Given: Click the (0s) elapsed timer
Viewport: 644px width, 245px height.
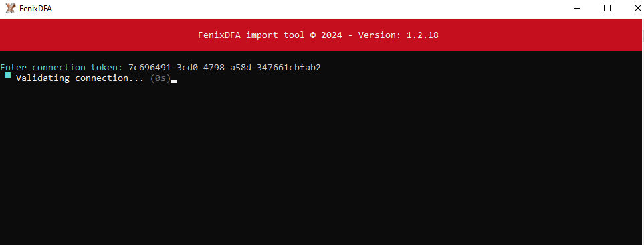Looking at the screenshot, I should pos(160,78).
